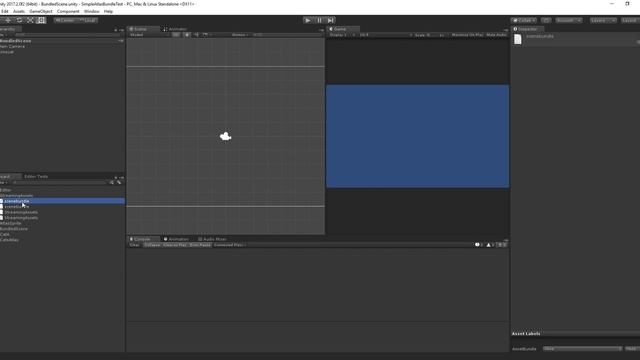Switch to the Inspector tab
This screenshot has height=360, width=640.
528,29
